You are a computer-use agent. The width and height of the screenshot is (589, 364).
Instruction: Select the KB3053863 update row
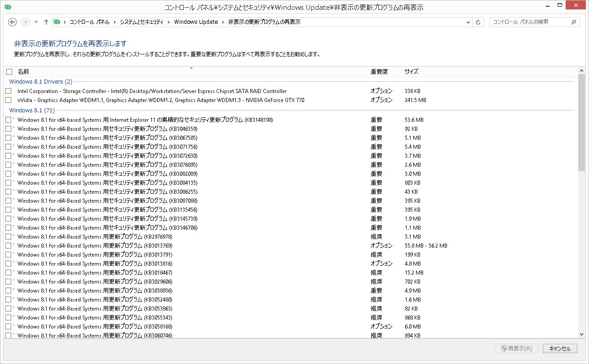tap(289, 309)
